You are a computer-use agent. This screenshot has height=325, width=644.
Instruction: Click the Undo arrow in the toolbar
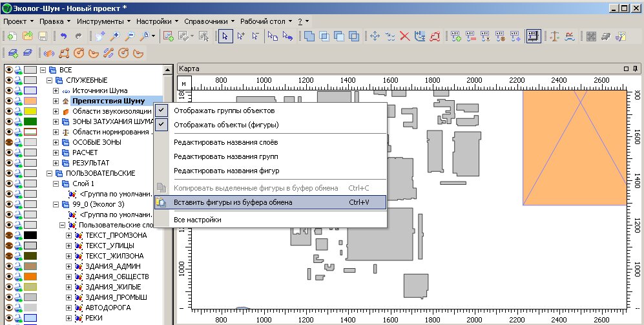(63, 36)
